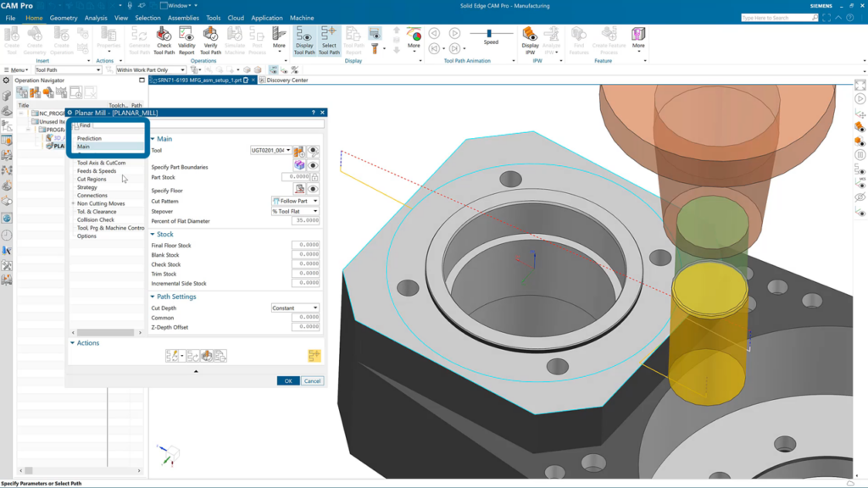Screen dimensions: 868x488
Task: Toggle Display Tool Path in ribbon
Action: pyautogui.click(x=304, y=35)
